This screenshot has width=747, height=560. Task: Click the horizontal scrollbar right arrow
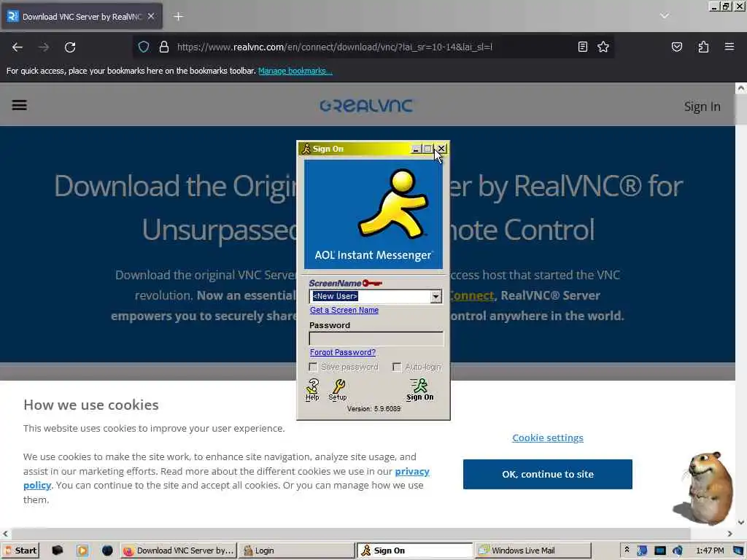click(x=729, y=534)
